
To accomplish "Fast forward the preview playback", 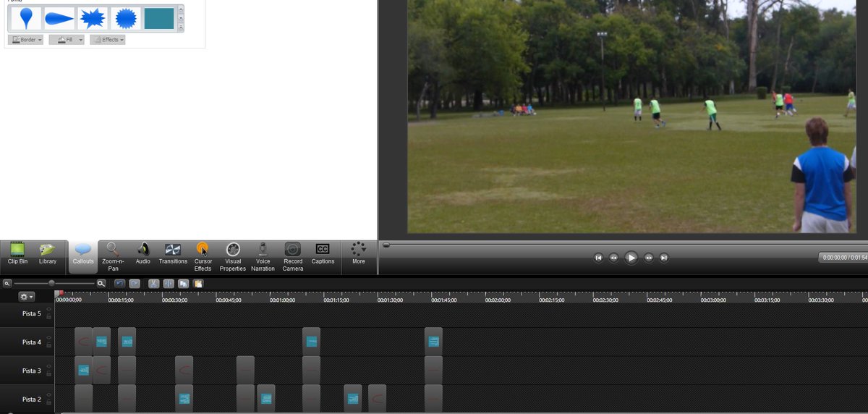I will click(649, 258).
